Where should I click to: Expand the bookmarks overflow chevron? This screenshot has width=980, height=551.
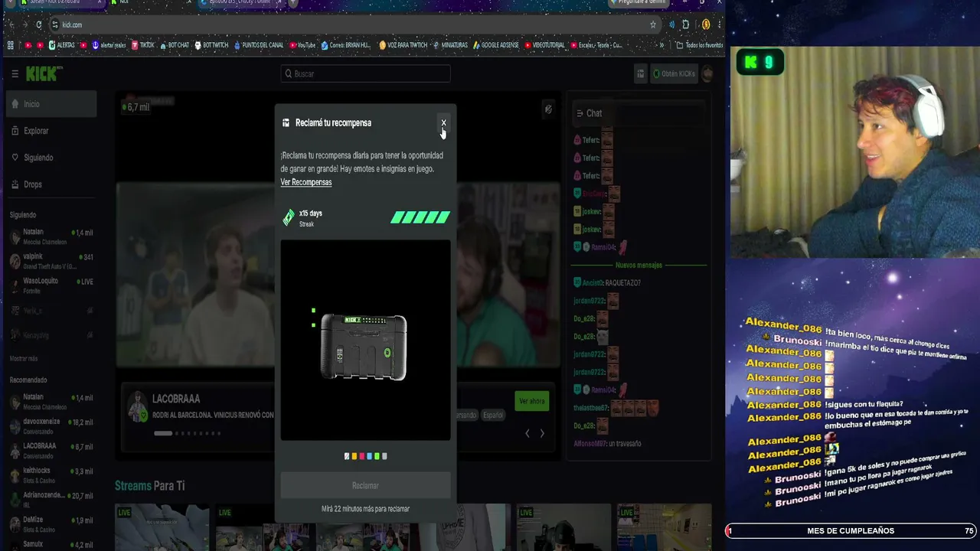[661, 45]
